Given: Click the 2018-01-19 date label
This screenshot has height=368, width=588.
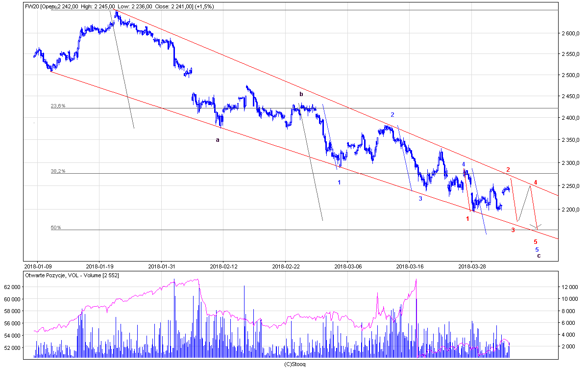Looking at the screenshot, I should [x=99, y=266].
